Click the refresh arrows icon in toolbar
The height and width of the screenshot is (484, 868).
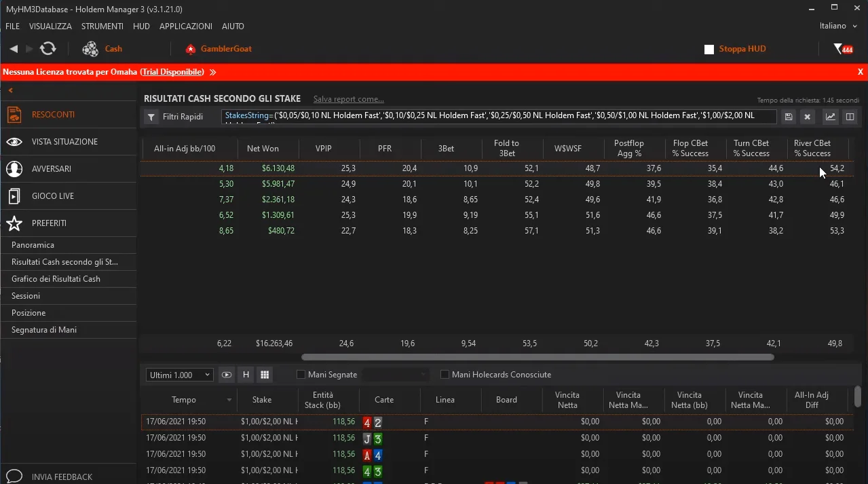48,48
